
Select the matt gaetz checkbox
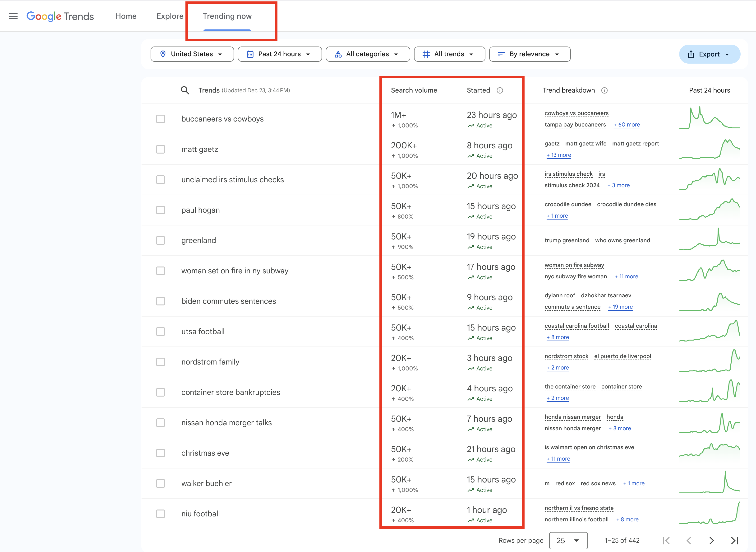coord(161,149)
